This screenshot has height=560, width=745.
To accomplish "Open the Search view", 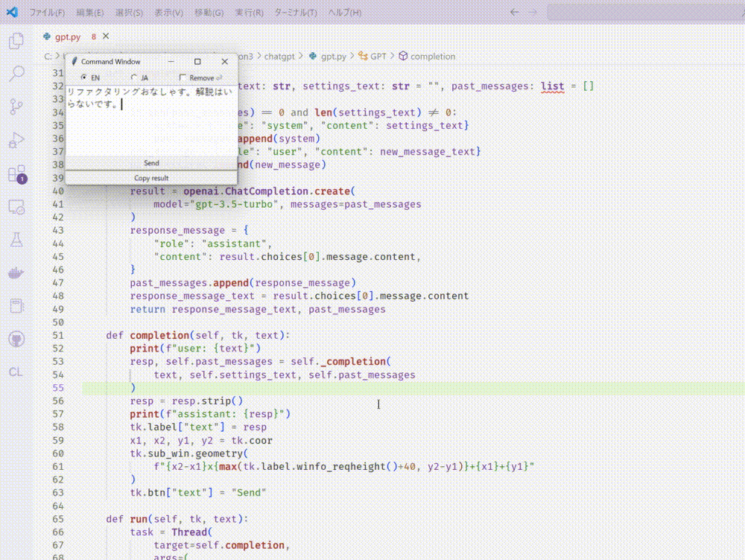I will coord(16,73).
